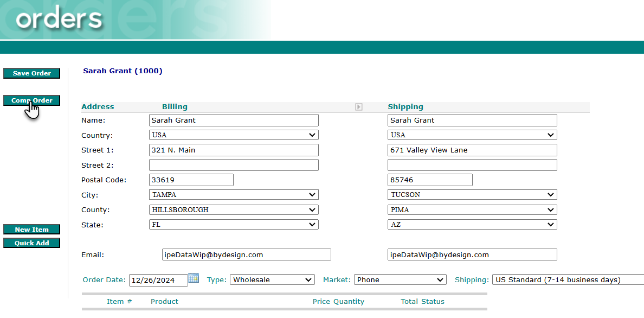Expand the shipping City dropdown showing TUCSON
Viewport: 644px width, 318px height.
[x=472, y=195]
